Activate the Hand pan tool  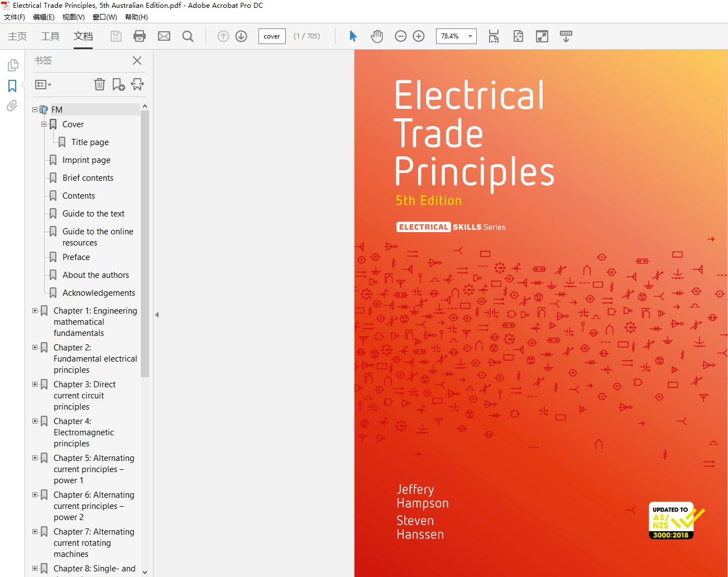[x=377, y=36]
